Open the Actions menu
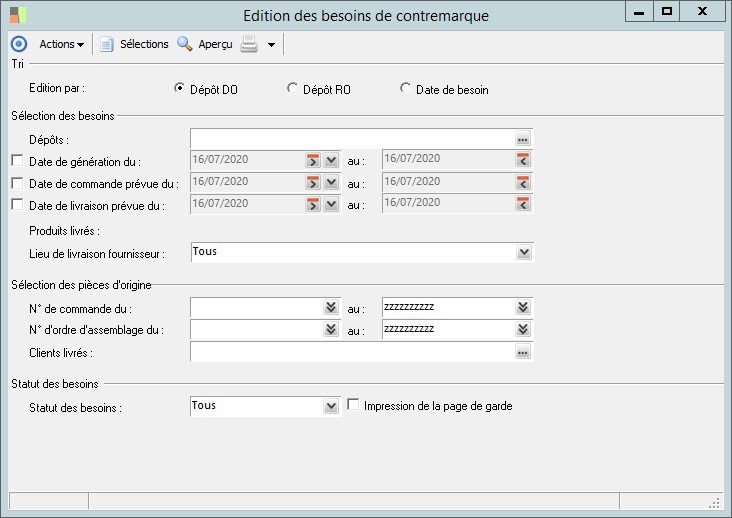Viewport: 732px width, 518px height. click(61, 44)
